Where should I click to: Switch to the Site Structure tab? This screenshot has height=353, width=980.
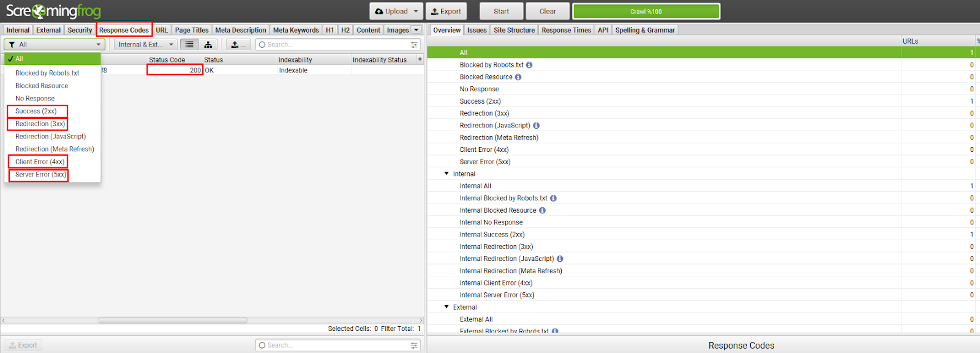point(514,30)
